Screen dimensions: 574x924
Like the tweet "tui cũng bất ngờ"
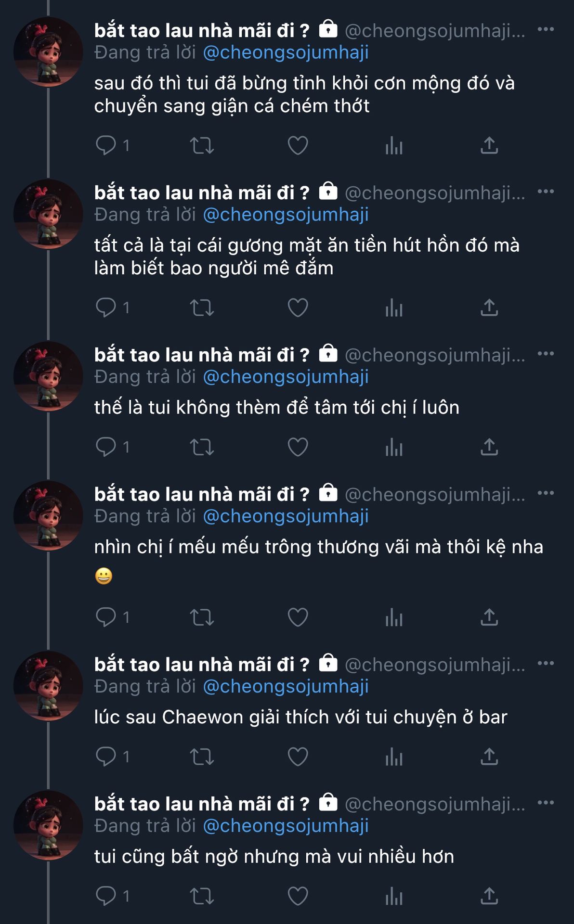point(298,896)
